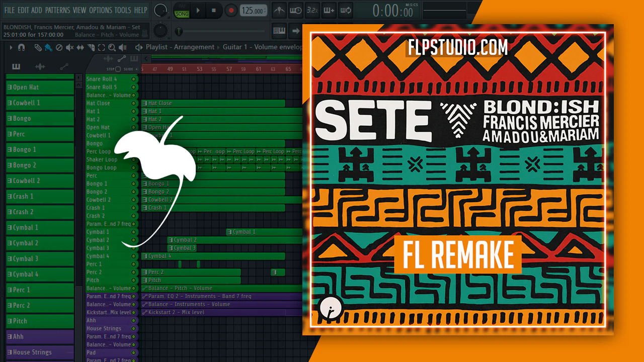Open the VIEW menu

click(x=79, y=10)
